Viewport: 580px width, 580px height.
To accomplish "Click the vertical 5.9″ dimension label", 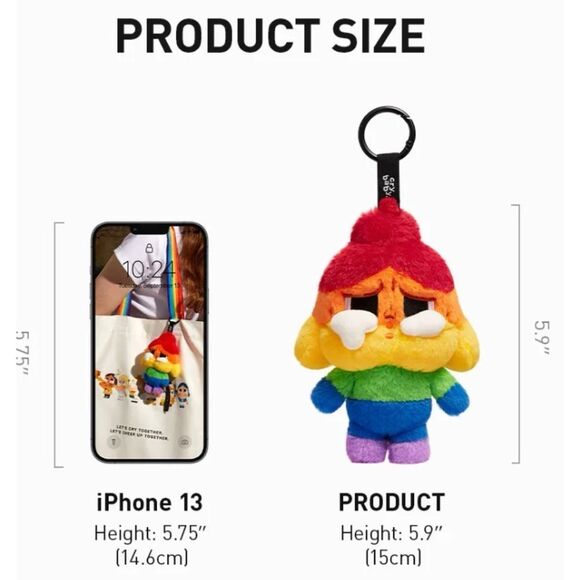I will [x=542, y=338].
